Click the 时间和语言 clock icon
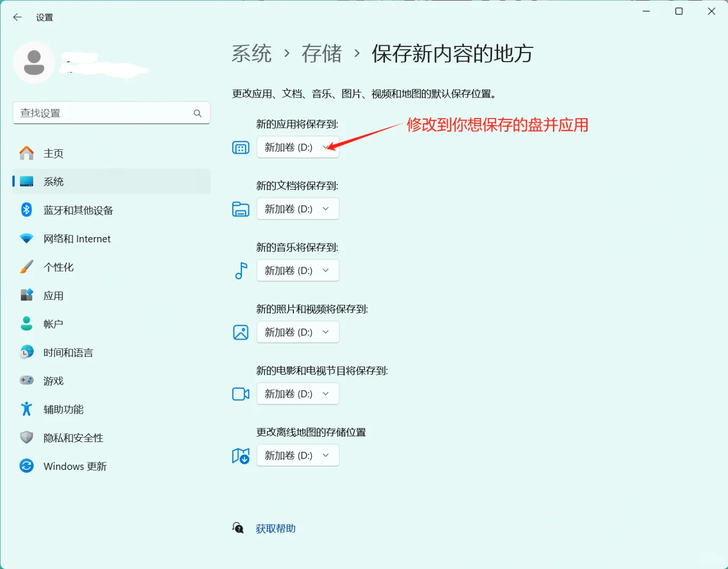The height and width of the screenshot is (569, 728). 26,352
